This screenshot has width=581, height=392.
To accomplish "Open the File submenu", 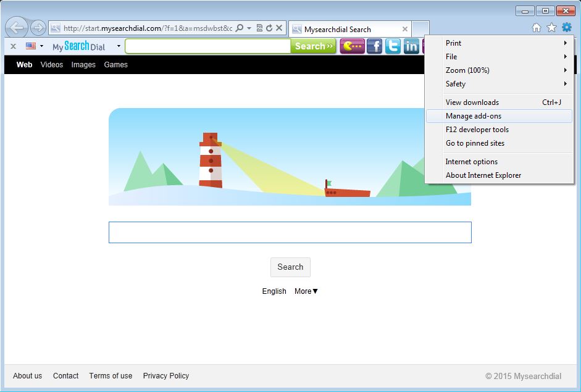I will click(499, 57).
